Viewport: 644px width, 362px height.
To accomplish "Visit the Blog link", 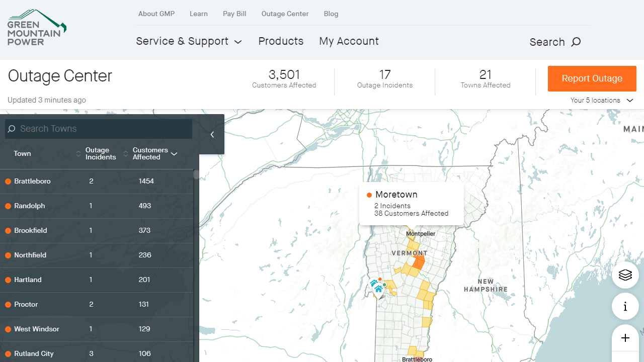I will 331,14.
